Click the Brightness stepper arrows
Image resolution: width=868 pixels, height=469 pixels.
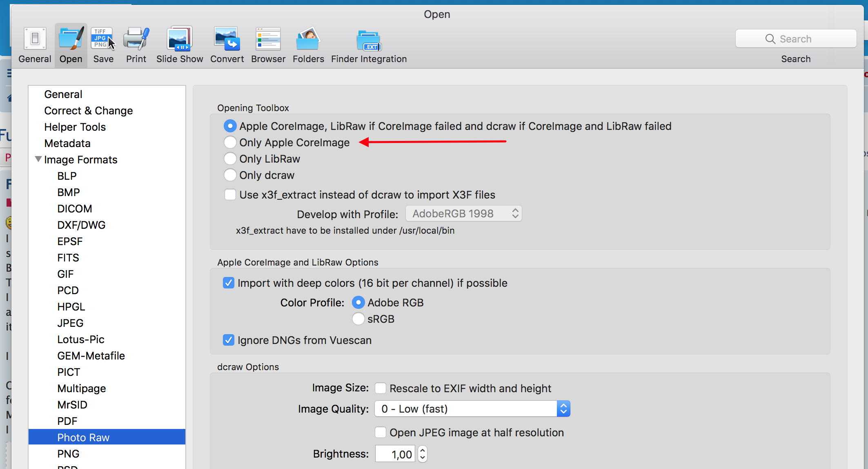[423, 454]
